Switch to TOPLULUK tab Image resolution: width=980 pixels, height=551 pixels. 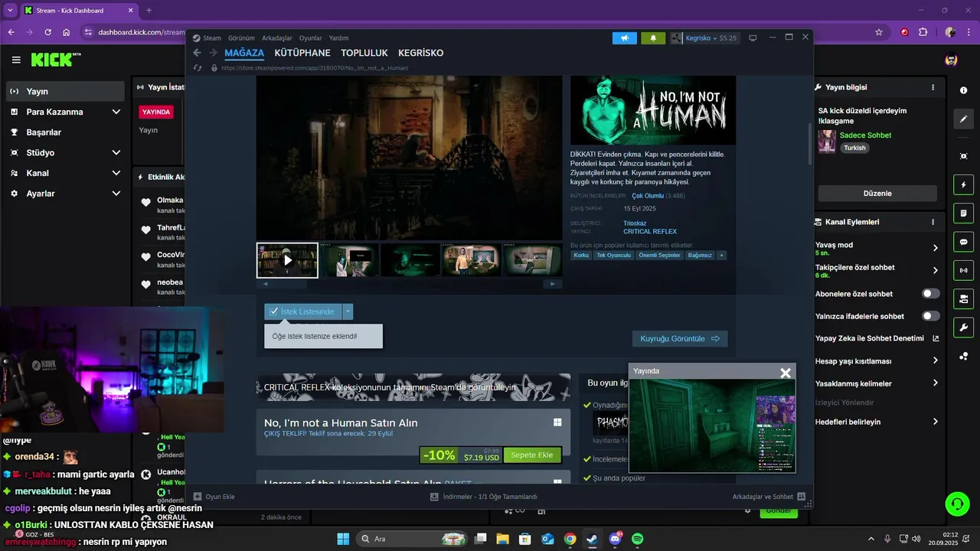point(364,53)
